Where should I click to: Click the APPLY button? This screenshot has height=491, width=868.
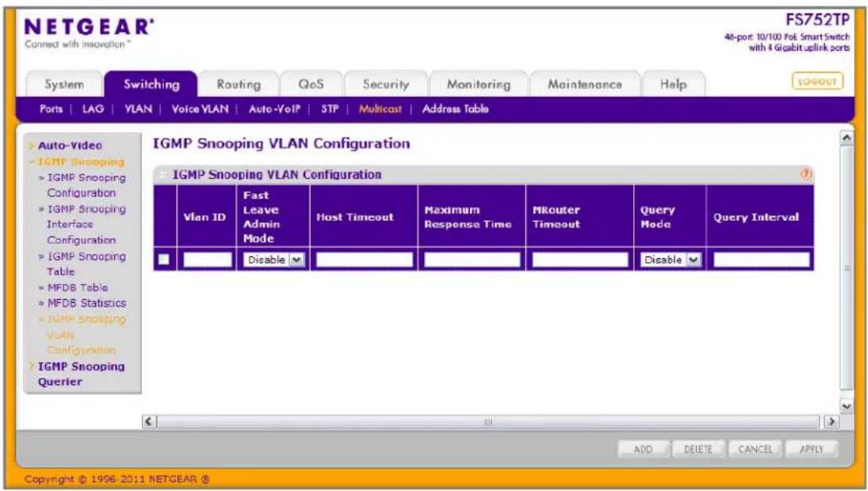click(812, 449)
